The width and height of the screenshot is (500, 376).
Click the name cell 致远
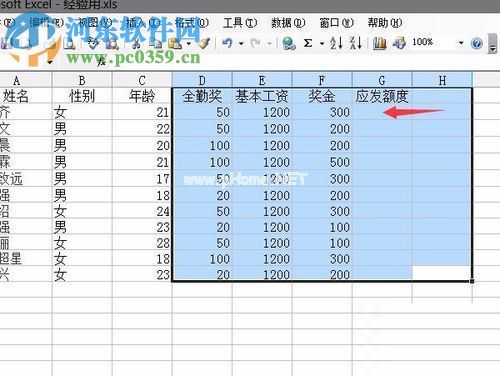tap(26, 179)
